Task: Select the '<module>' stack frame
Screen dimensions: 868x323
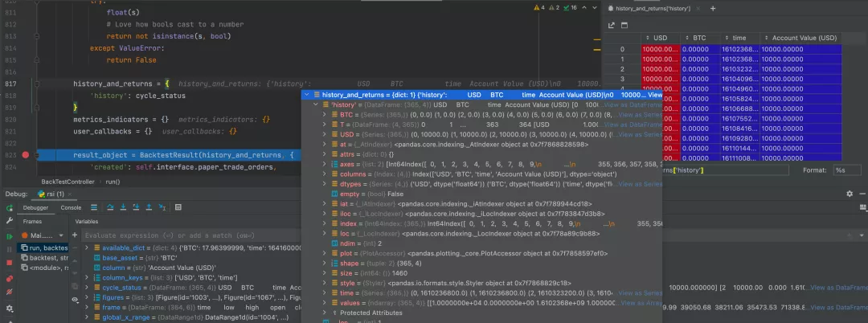Action: [43, 268]
